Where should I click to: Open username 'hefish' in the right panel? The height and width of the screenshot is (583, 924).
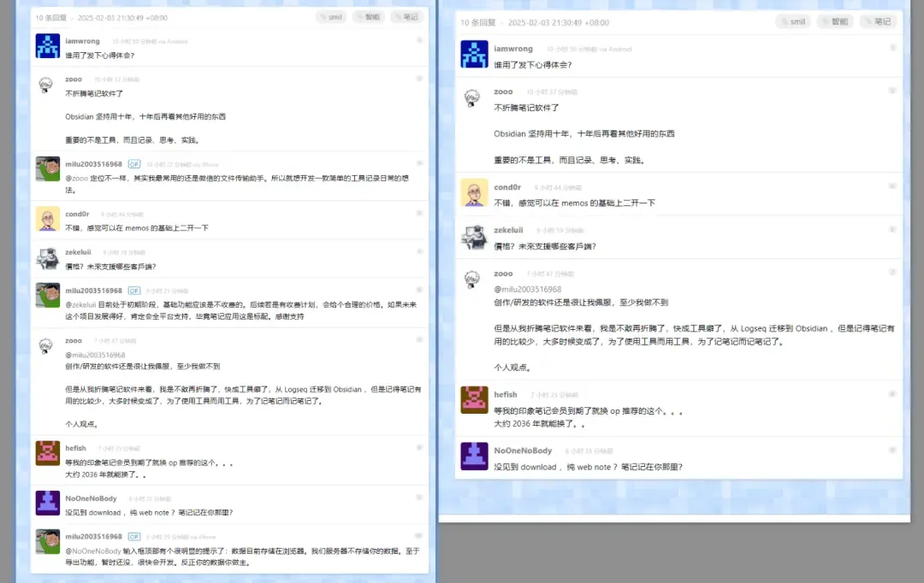point(506,395)
